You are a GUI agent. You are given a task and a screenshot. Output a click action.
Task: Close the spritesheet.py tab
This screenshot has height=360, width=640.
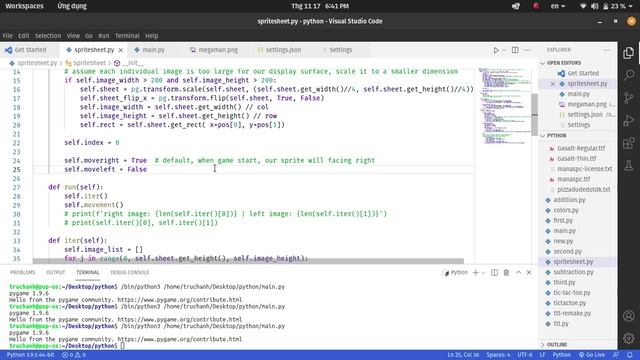coord(120,50)
